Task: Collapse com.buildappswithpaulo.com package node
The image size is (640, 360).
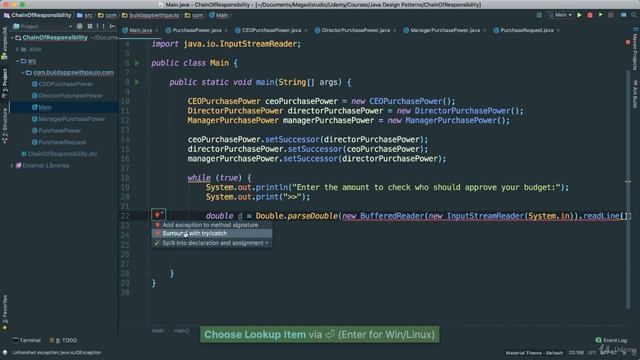Action: [23, 73]
